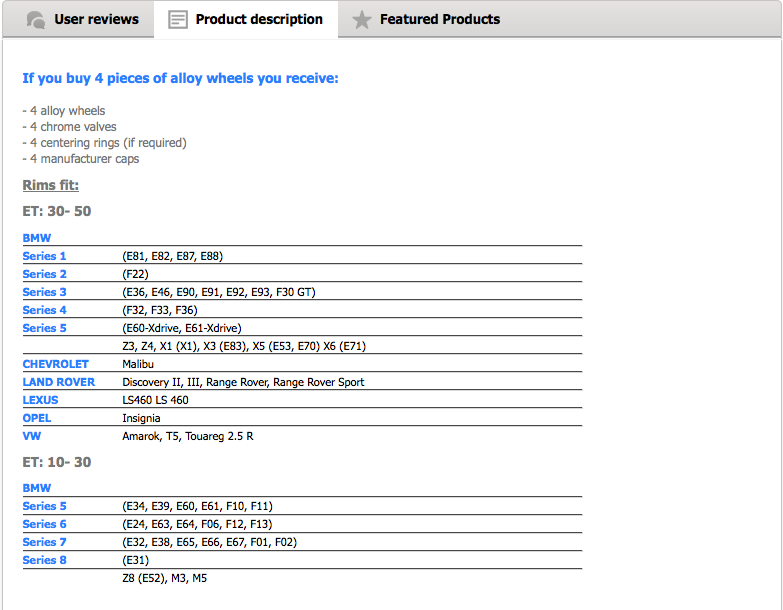Open the BMW link under ET: 30- 50
This screenshot has width=783, height=610.
click(x=36, y=238)
